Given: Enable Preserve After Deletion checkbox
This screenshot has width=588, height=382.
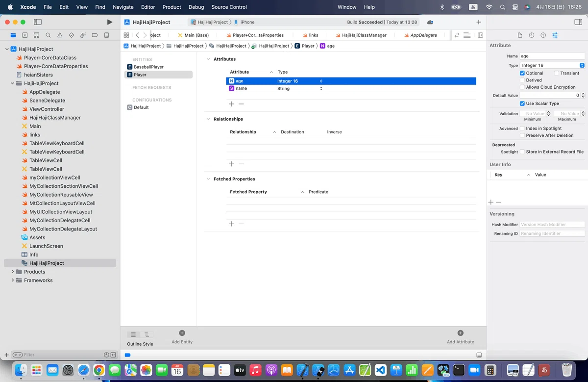Looking at the screenshot, I should [522, 135].
